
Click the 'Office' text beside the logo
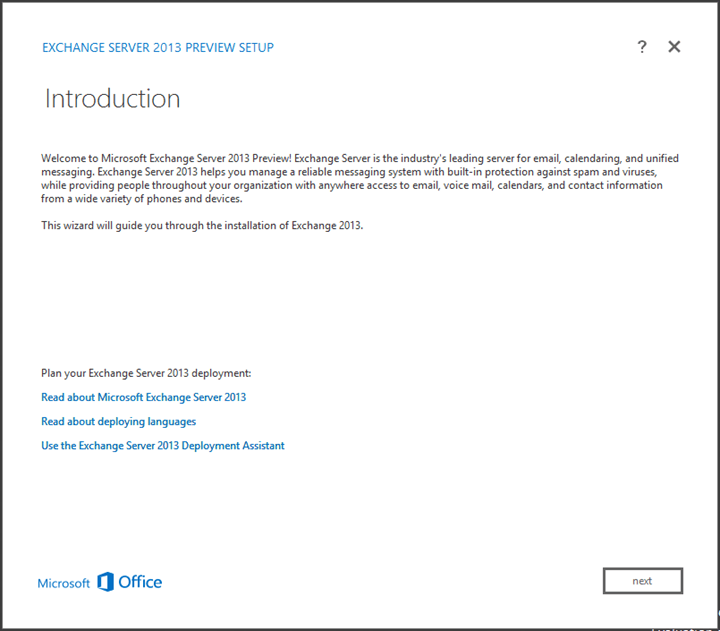[140, 582]
